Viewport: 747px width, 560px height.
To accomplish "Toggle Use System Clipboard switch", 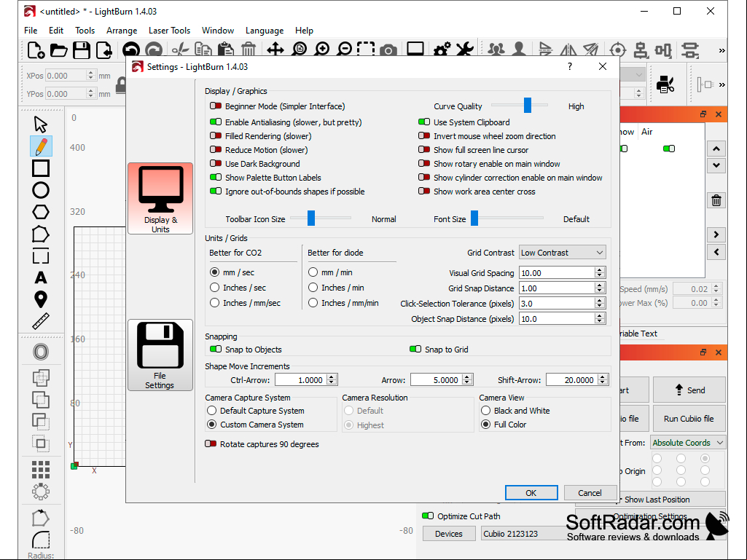I will (x=424, y=122).
